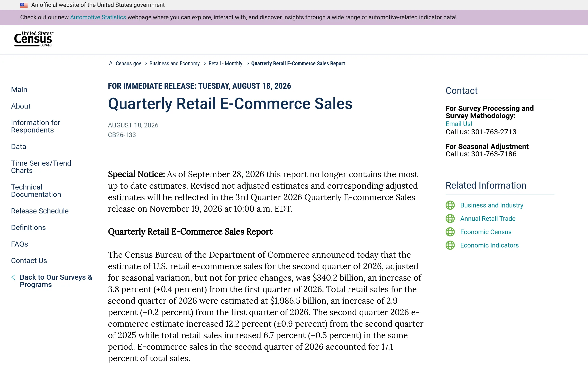Click globe icon beside Annual Retail Trade
This screenshot has width=588, height=368.
pos(450,218)
